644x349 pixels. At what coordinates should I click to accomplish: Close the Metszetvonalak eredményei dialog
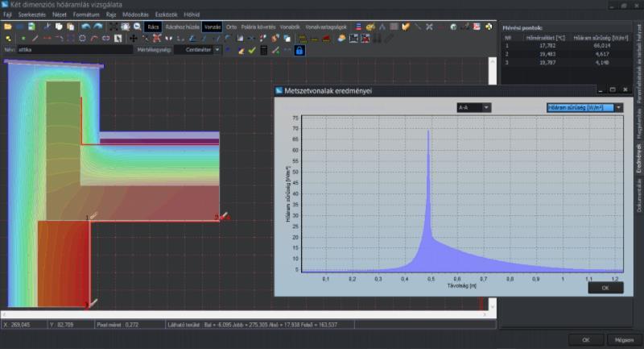tap(625, 89)
